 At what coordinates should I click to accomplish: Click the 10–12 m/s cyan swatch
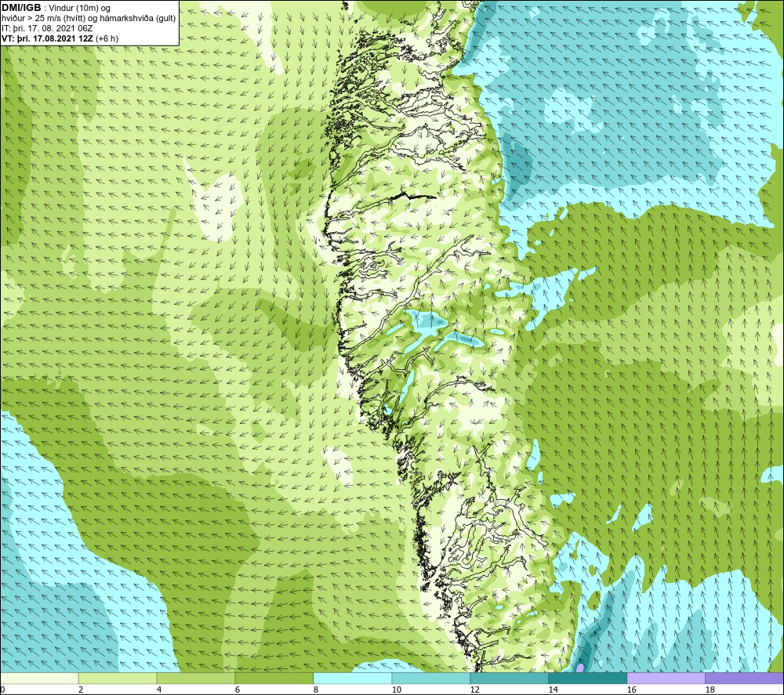[x=431, y=678]
